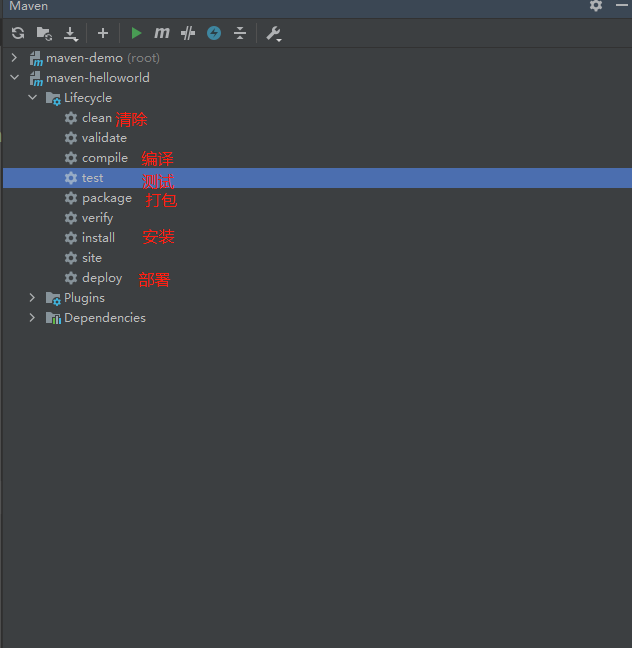Expand the Dependencies folder
Image resolution: width=632 pixels, height=648 pixels.
32,317
